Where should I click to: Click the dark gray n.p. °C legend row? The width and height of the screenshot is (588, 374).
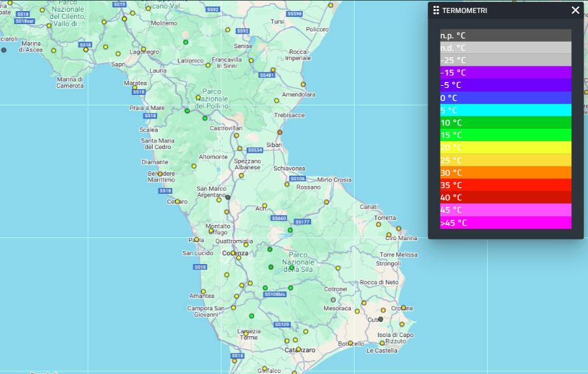click(505, 35)
